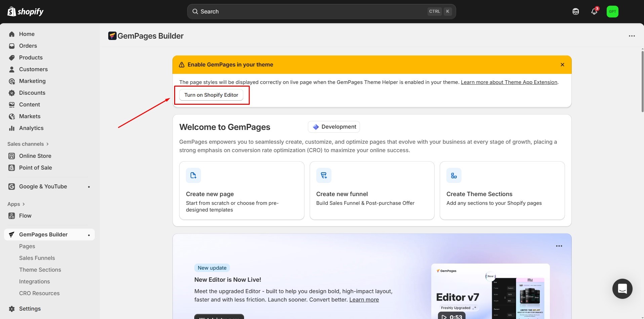Open Theme Sections under GemPages Builder
The width and height of the screenshot is (644, 319).
coord(40,270)
